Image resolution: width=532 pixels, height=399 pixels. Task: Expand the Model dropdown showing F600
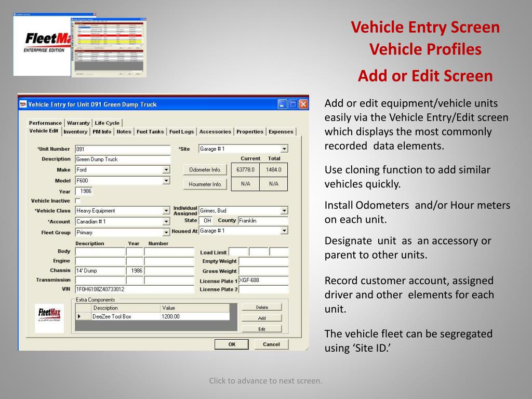click(x=166, y=180)
